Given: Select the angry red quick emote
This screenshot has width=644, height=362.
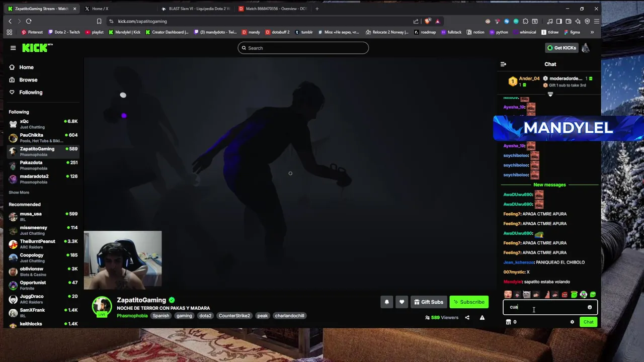Looking at the screenshot, I should (565, 295).
